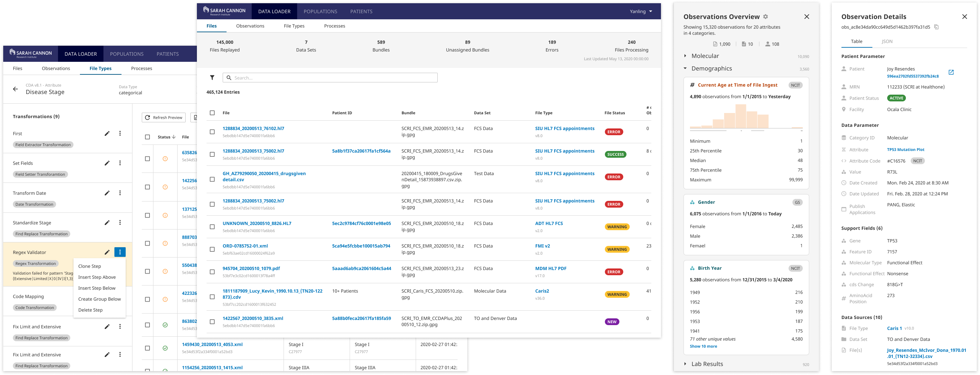Image resolution: width=980 pixels, height=375 pixels.
Task: Open patient Joy Resendes in new window
Action: pyautogui.click(x=951, y=72)
